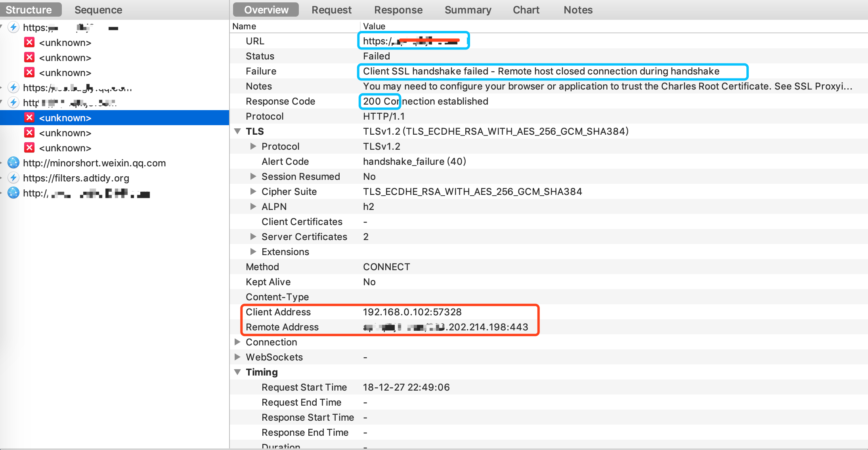The height and width of the screenshot is (450, 868).
Task: Expand the Cipher Suite row
Action: pyautogui.click(x=253, y=191)
